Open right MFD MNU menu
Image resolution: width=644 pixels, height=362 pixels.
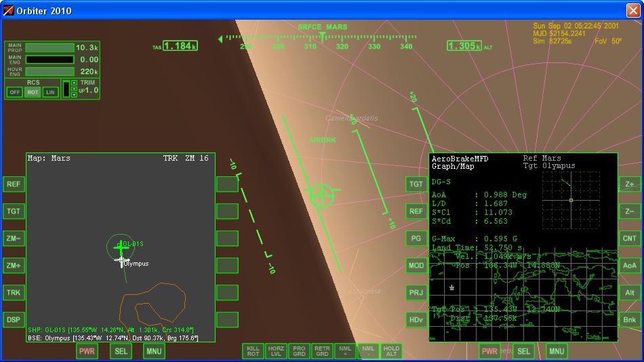point(557,351)
